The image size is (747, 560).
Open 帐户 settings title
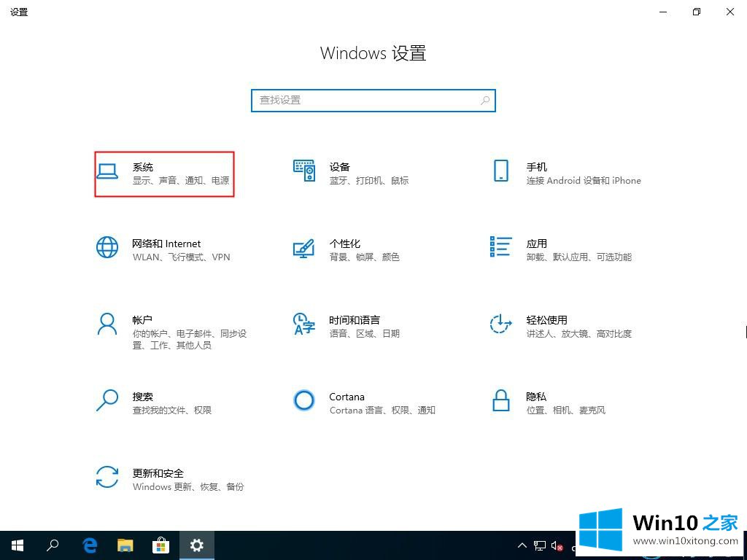[x=142, y=320]
